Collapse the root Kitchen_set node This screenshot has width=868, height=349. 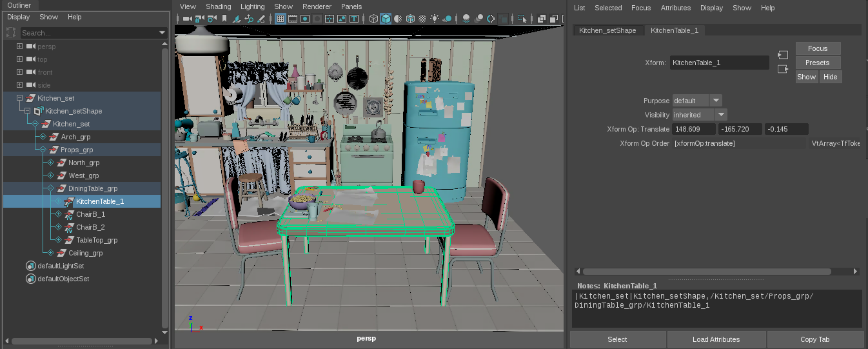[19, 98]
